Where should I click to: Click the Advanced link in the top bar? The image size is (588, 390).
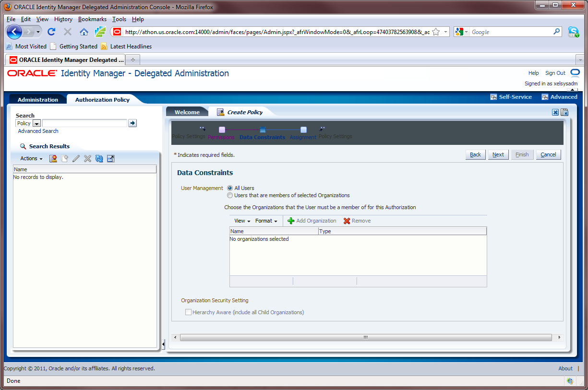564,97
